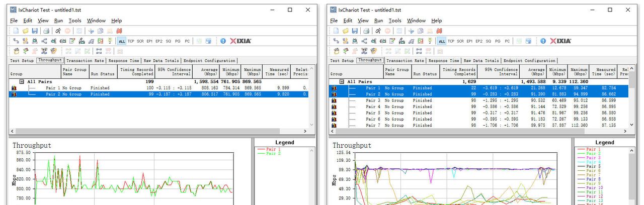The image size is (644, 205).
Task: Click the IXIA logo in right window toolbar
Action: click(560, 41)
